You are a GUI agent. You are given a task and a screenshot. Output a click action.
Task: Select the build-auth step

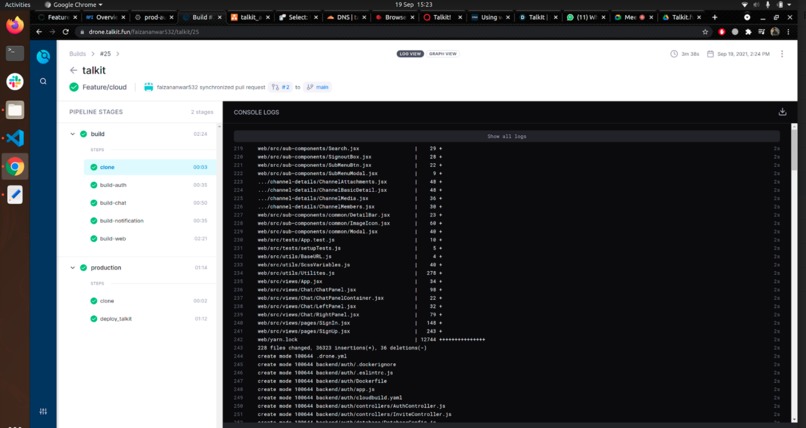[150, 185]
